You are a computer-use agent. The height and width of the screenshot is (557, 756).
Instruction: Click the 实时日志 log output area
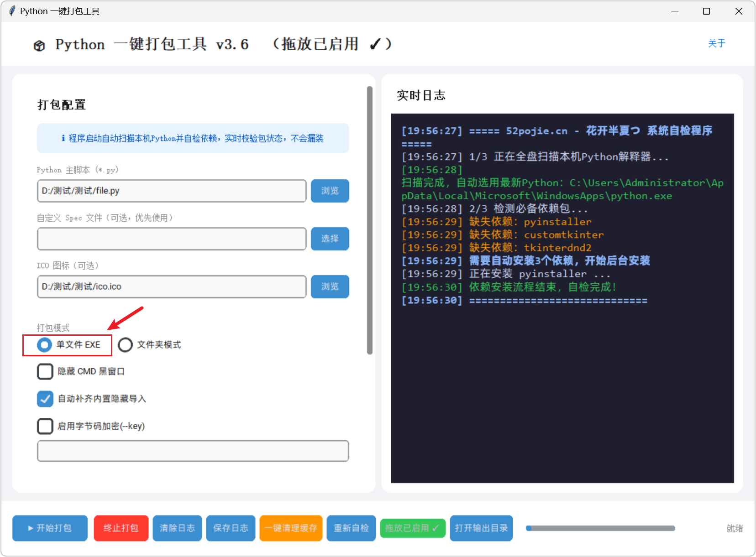562,298
